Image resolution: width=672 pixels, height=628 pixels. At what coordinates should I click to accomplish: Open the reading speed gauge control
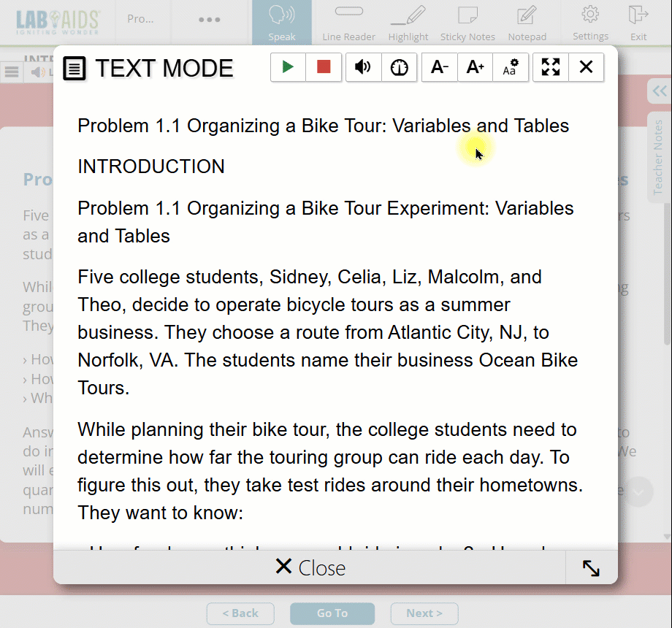point(399,67)
